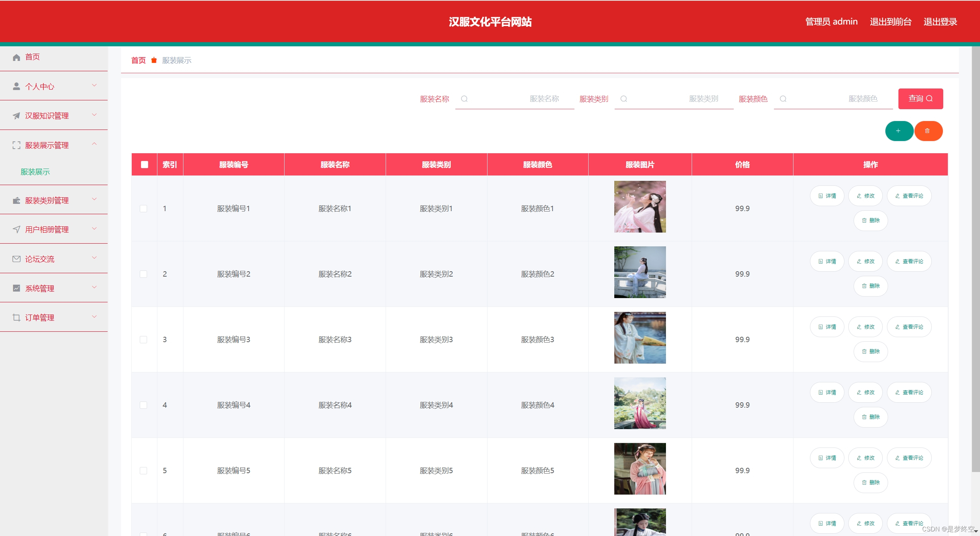The height and width of the screenshot is (536, 980).
Task: Click the breadcrumb separator icon after 首页
Action: pos(154,60)
